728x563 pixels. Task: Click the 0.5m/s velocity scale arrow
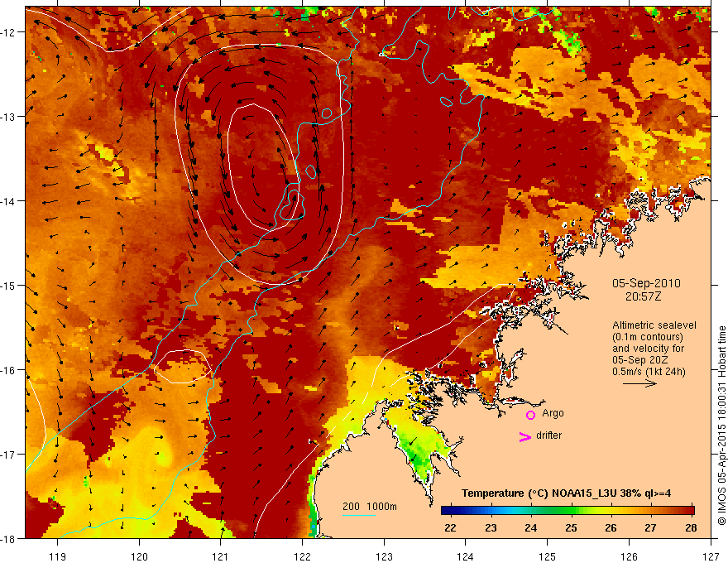point(639,383)
